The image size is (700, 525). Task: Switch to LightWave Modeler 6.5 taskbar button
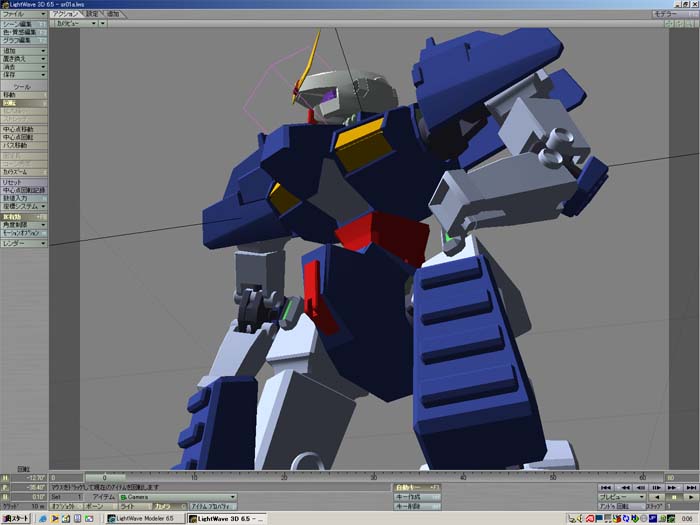tap(145, 518)
